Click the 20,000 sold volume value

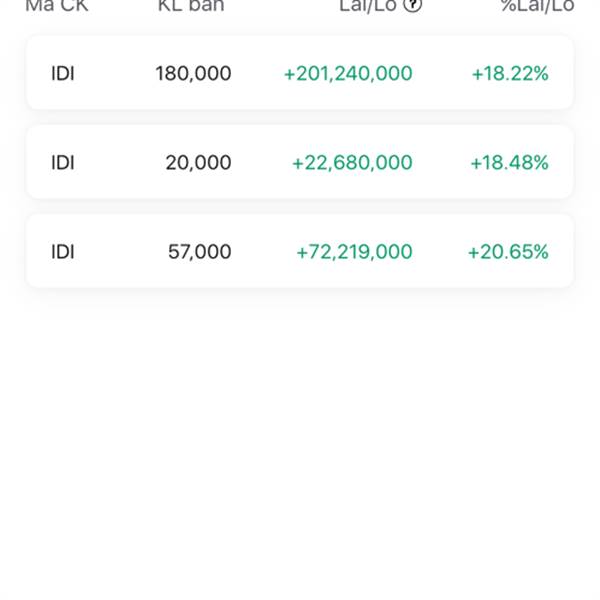click(x=199, y=162)
